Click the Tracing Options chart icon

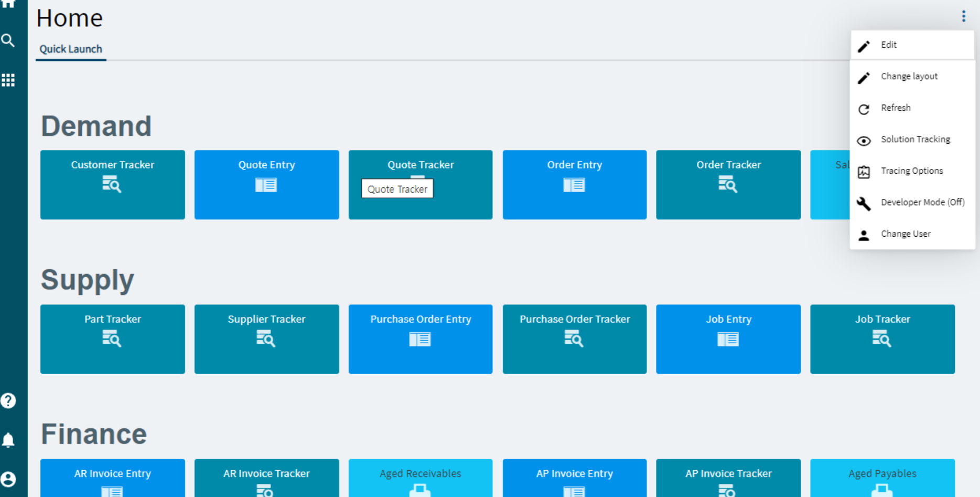[864, 172]
